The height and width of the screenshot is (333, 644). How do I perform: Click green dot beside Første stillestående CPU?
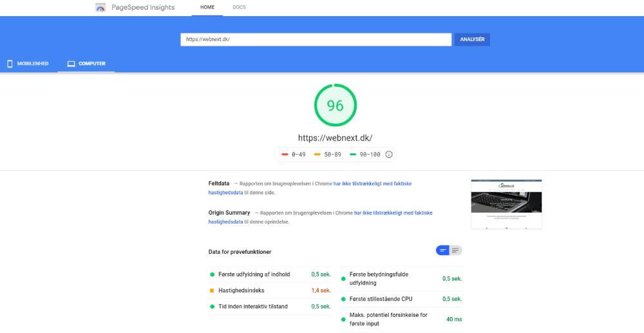click(x=343, y=299)
